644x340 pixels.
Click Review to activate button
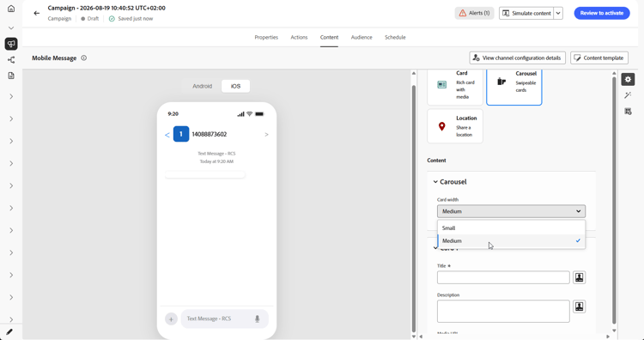[x=602, y=13]
